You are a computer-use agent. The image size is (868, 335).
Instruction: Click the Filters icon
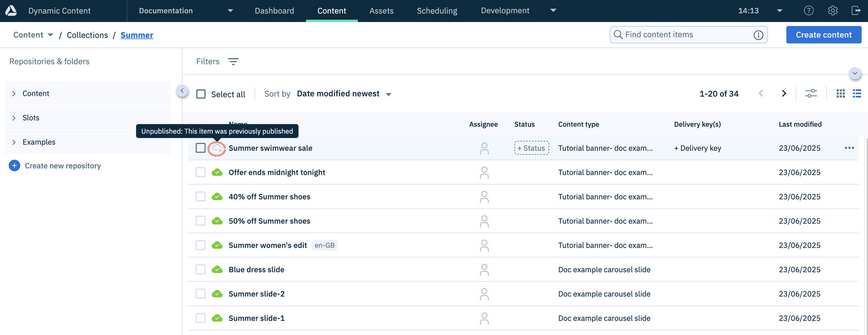233,62
